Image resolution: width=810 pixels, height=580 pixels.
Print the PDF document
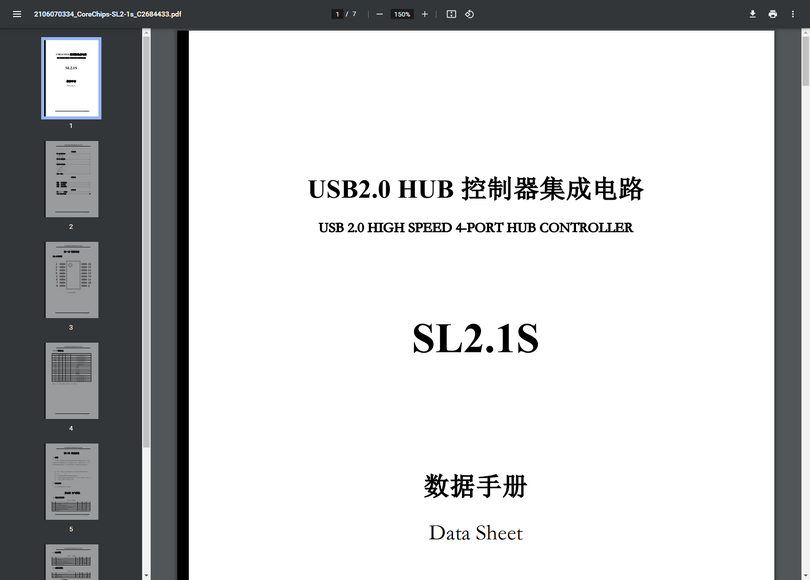pos(772,14)
